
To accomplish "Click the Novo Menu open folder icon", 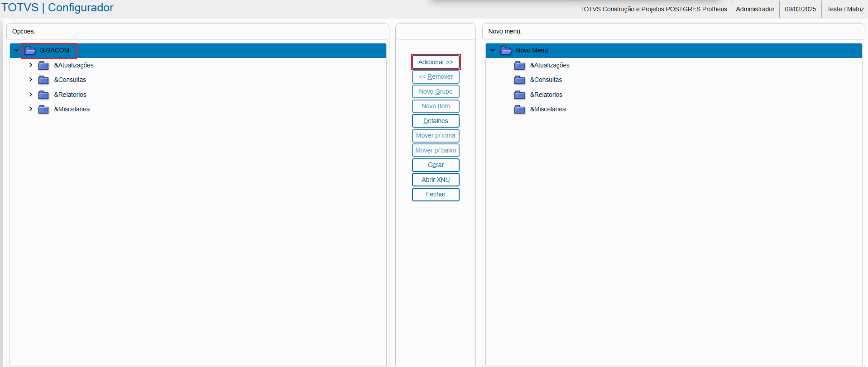I will click(x=506, y=50).
